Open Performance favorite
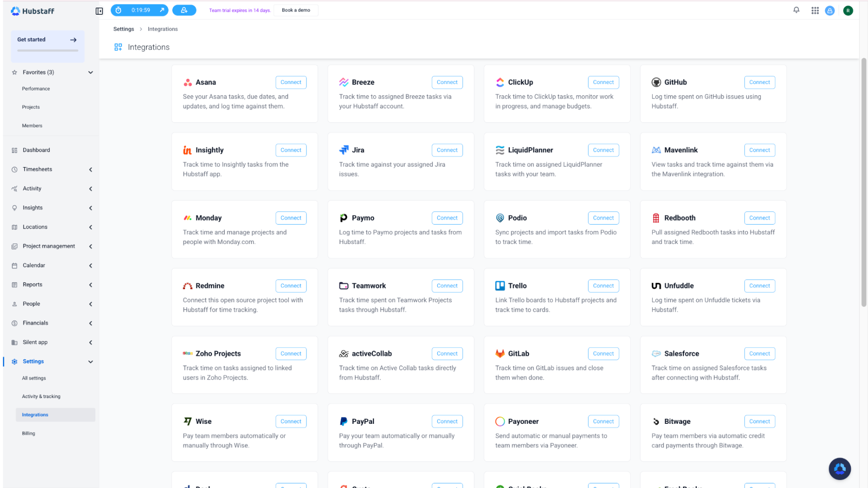Screen dimensions: 868x488 tap(36, 89)
